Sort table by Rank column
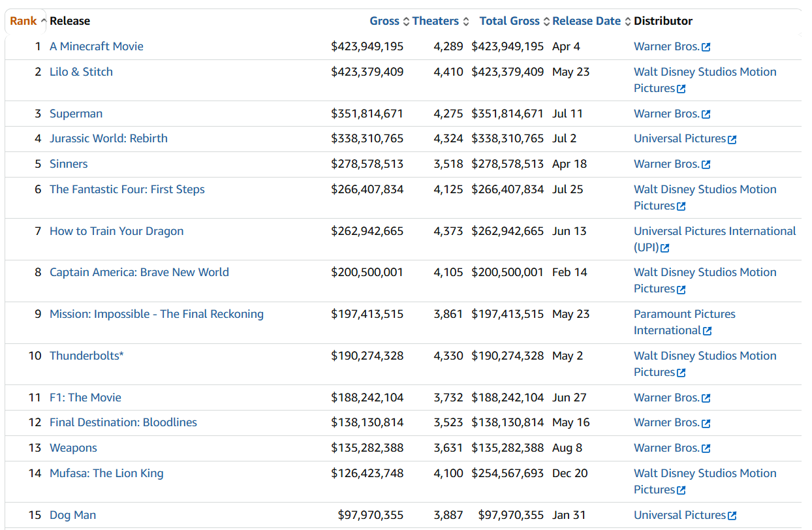The image size is (812, 530). click(23, 21)
